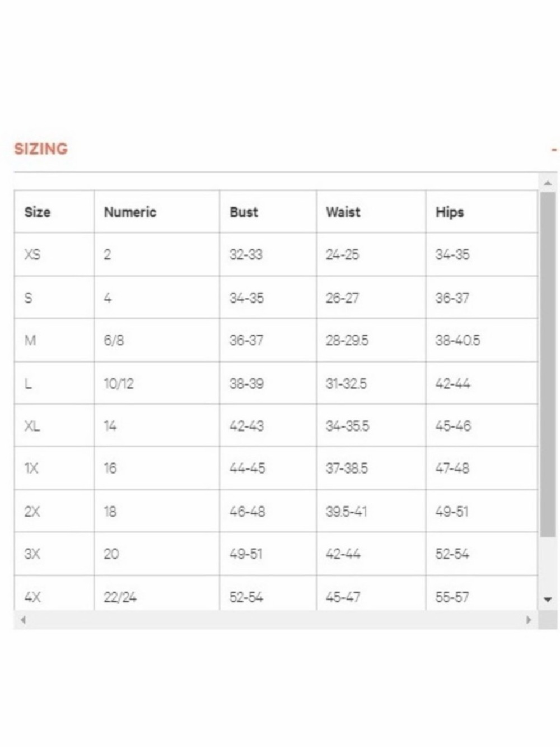This screenshot has width=560, height=747.
Task: Click the horizontal scrollbar right arrow
Action: [x=529, y=620]
